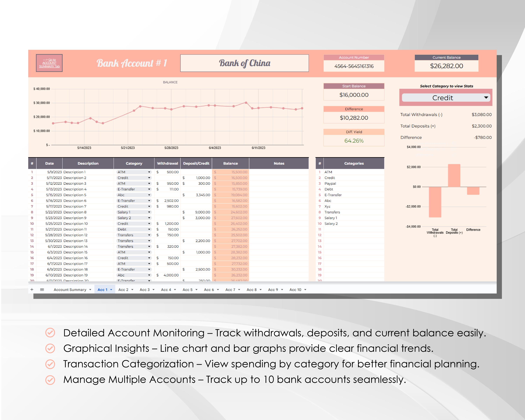
Task: Open the all-sheets hamburger menu
Action: click(42, 289)
